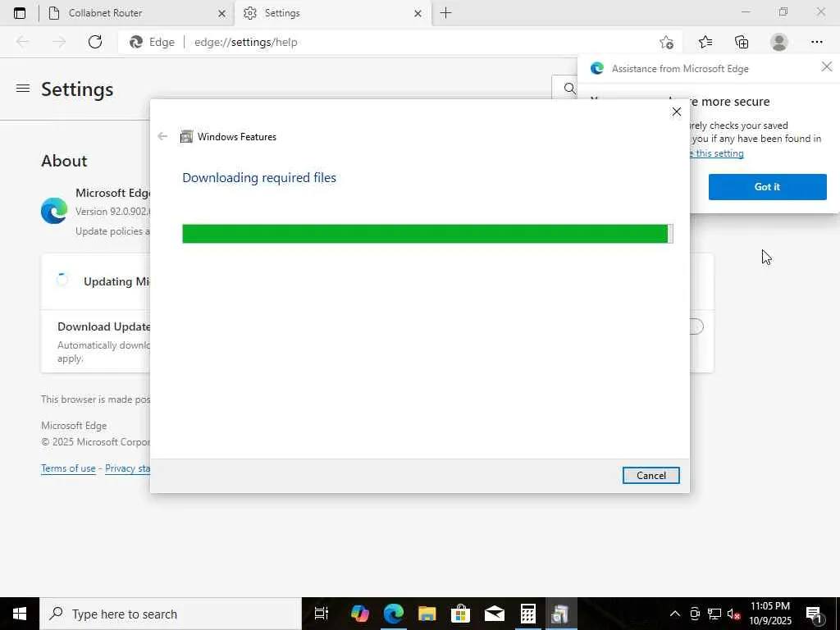840x630 pixels.
Task: Click the network status tray icon
Action: [714, 614]
